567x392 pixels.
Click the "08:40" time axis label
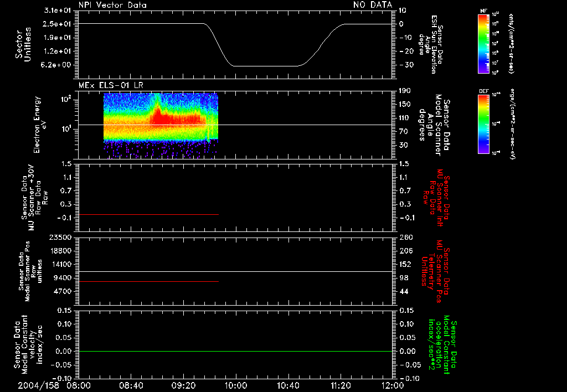[131, 385]
